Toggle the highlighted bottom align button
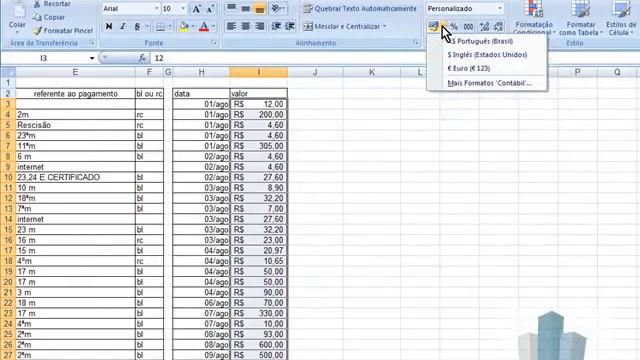The width and height of the screenshot is (640, 360). tap(259, 8)
